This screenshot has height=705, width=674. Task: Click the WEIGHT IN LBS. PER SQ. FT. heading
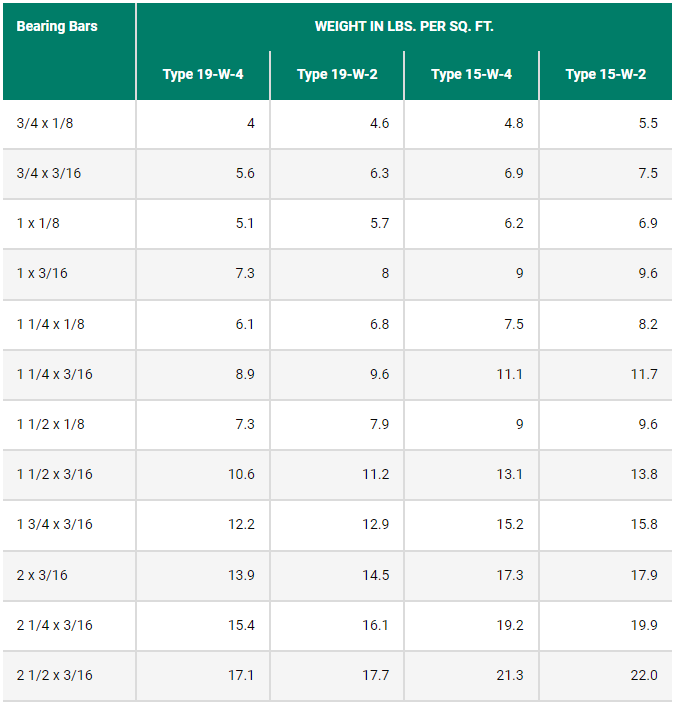click(x=404, y=27)
